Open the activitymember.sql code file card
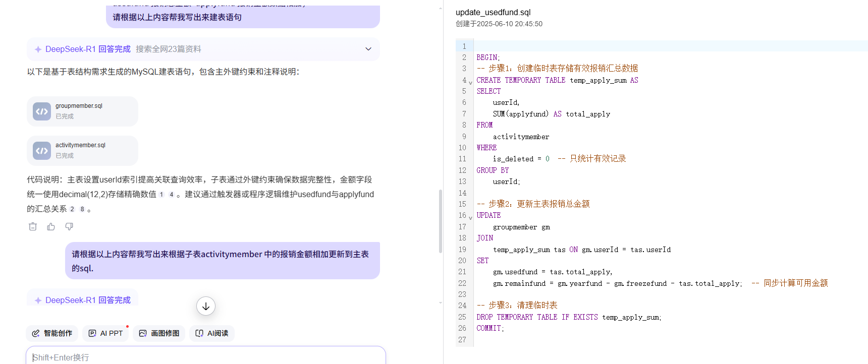Screen dimensions: 868x364 click(x=82, y=151)
